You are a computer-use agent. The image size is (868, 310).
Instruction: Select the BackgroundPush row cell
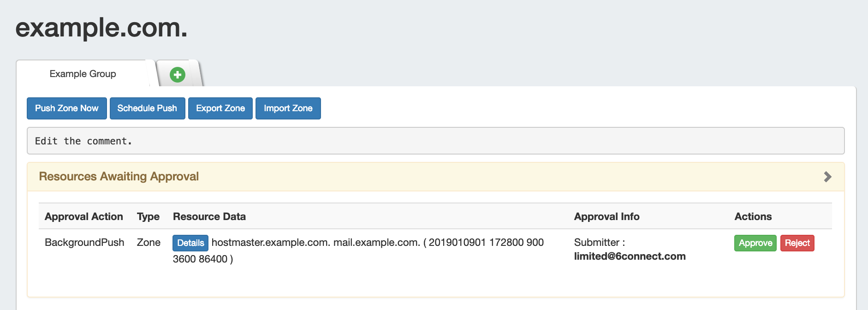tap(84, 243)
